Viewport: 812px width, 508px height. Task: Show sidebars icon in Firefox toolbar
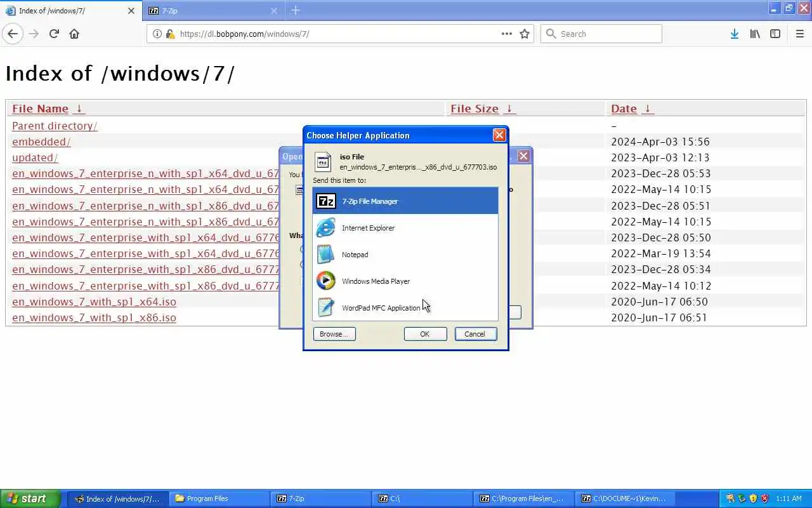[x=775, y=34]
